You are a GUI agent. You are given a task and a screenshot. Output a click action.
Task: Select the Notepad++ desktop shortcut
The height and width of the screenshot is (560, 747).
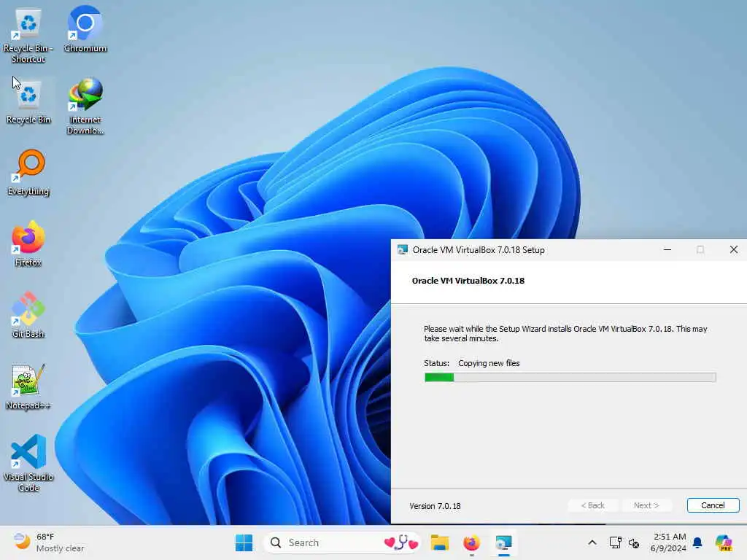click(x=28, y=386)
